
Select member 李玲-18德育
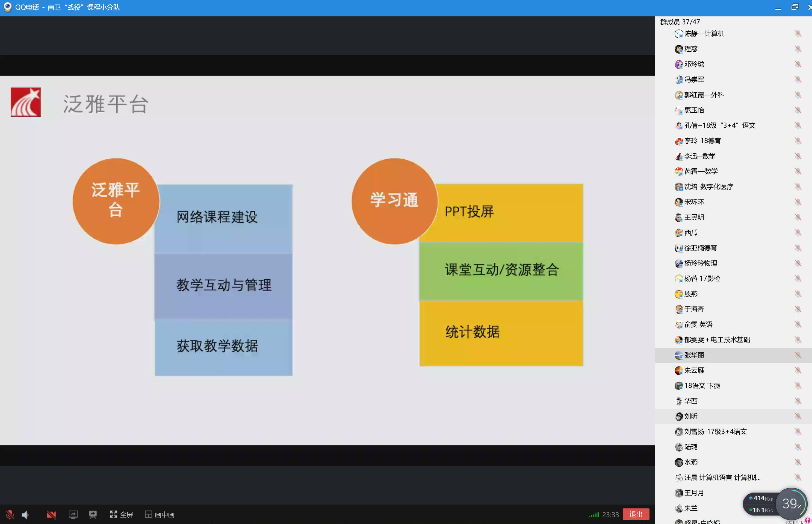[x=733, y=141]
